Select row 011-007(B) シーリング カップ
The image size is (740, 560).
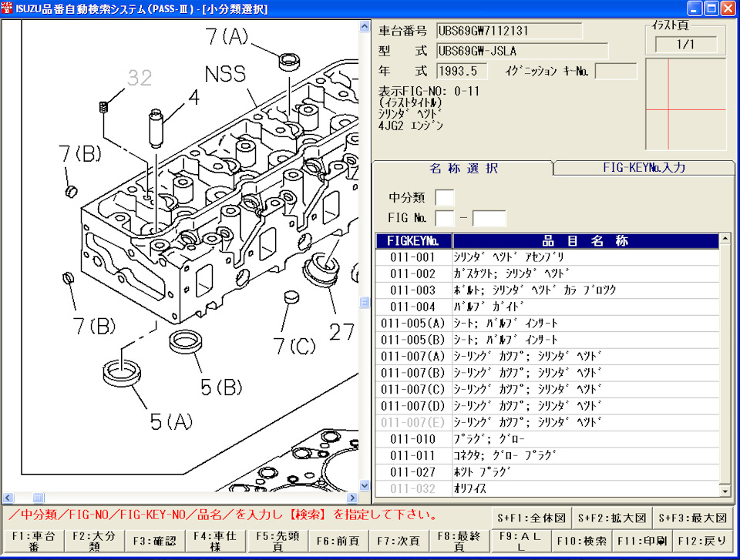pyautogui.click(x=547, y=373)
